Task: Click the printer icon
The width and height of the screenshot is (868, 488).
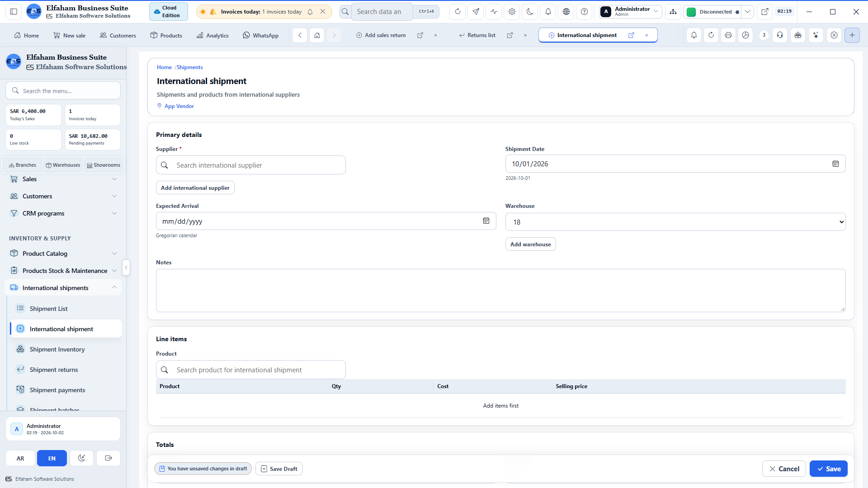Action: [728, 35]
